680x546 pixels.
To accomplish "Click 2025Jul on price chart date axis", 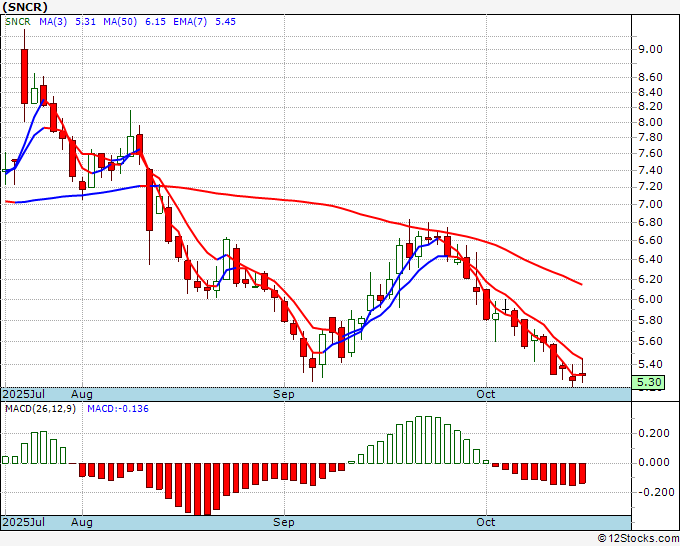I will tap(24, 394).
